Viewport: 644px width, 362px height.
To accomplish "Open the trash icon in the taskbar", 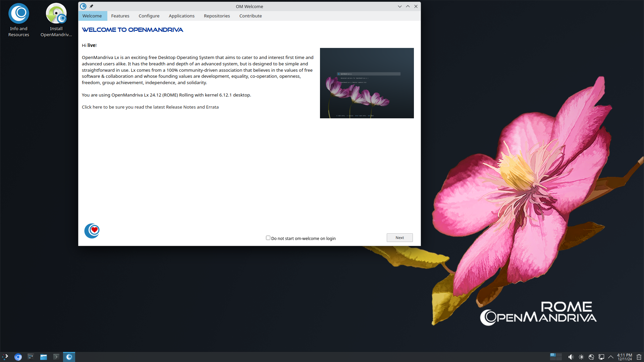I will (639, 357).
